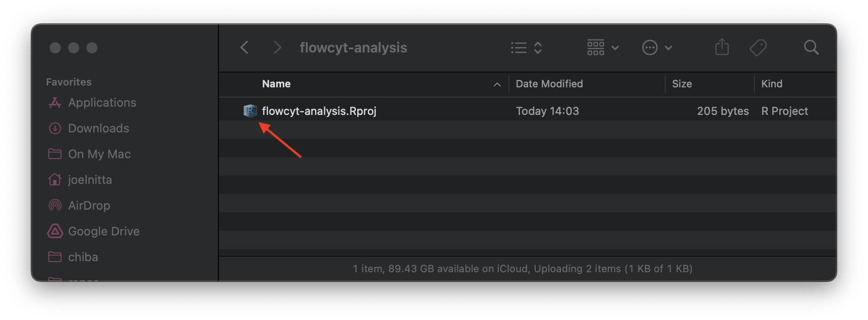
Task: Sort files by Date Modified column
Action: click(x=549, y=84)
